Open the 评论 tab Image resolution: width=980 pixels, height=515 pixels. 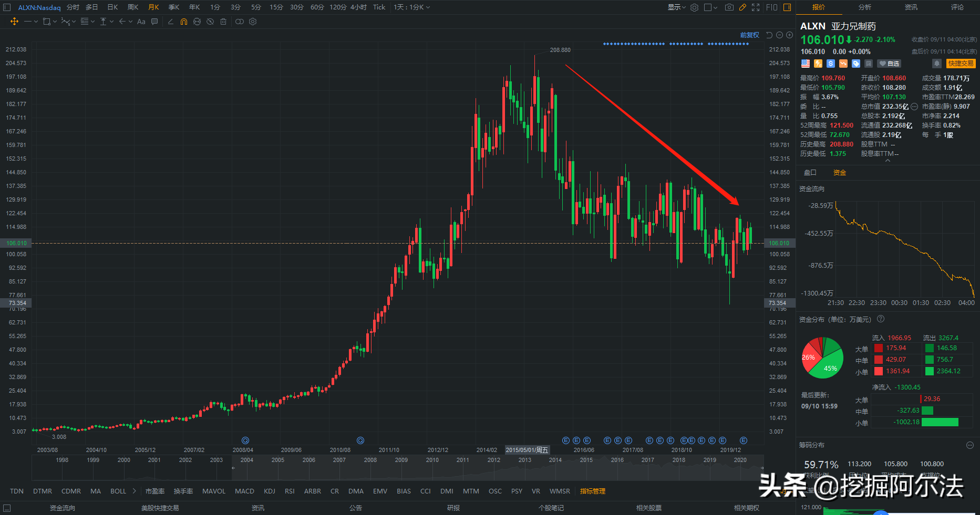(957, 7)
